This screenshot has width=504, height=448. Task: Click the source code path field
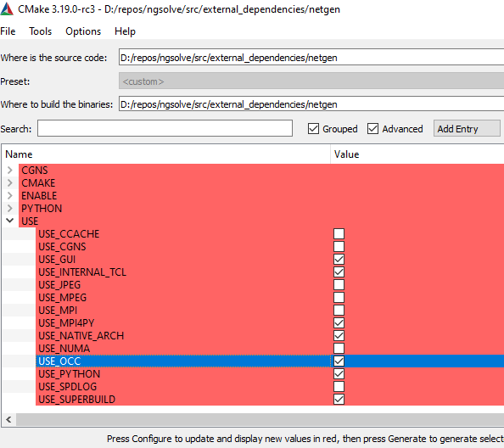(x=311, y=57)
